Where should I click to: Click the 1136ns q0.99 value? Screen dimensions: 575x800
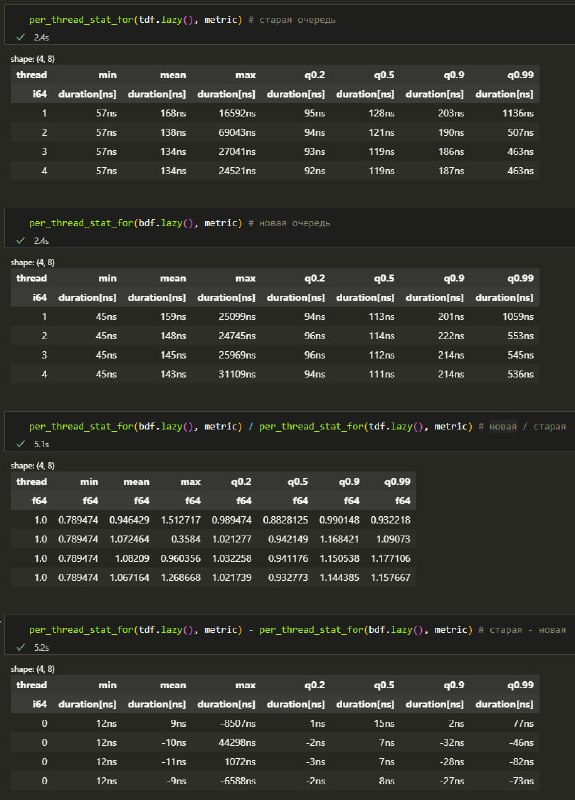518,113
